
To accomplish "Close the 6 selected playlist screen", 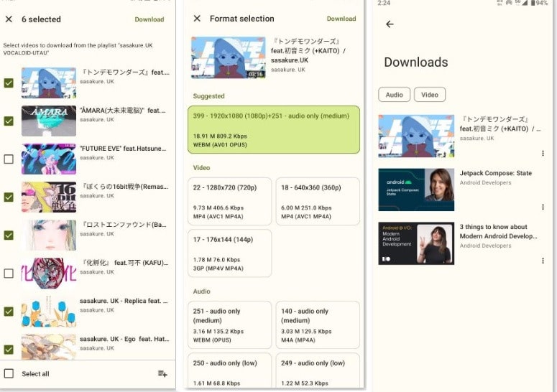I will coord(9,19).
